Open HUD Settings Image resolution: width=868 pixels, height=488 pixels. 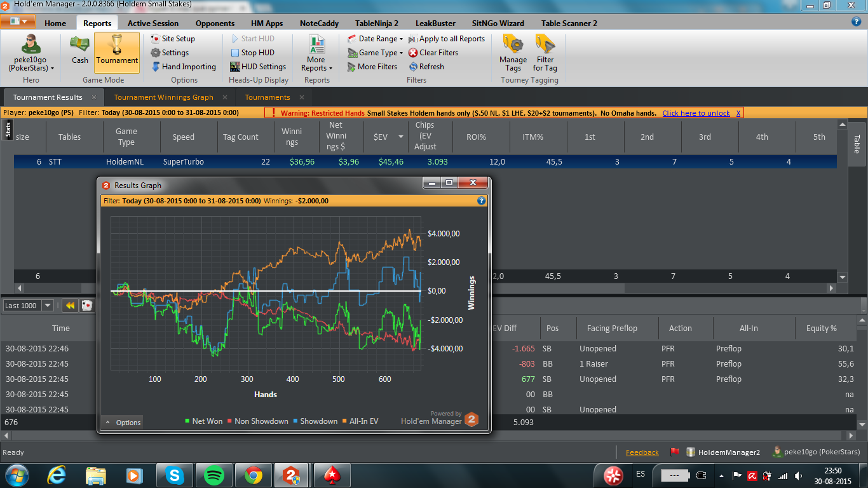click(x=258, y=67)
